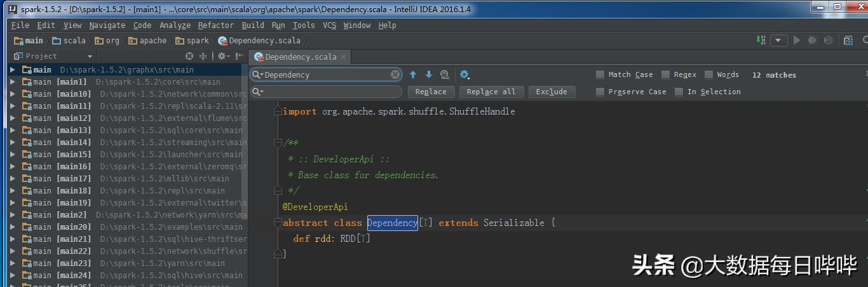Toggle the Preserve Case checkbox
868x287 pixels.
tap(600, 92)
